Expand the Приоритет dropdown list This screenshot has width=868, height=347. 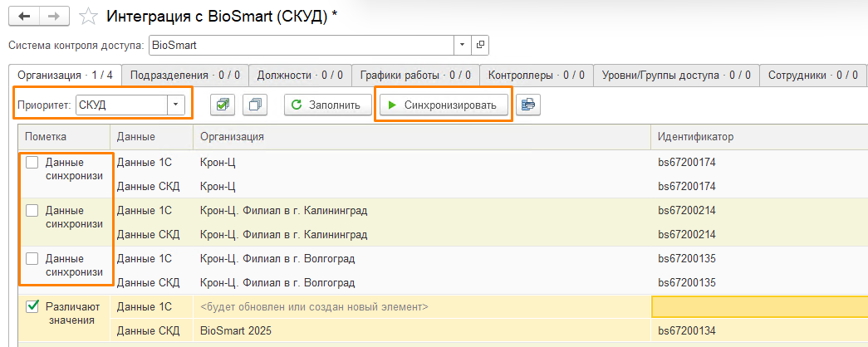176,105
